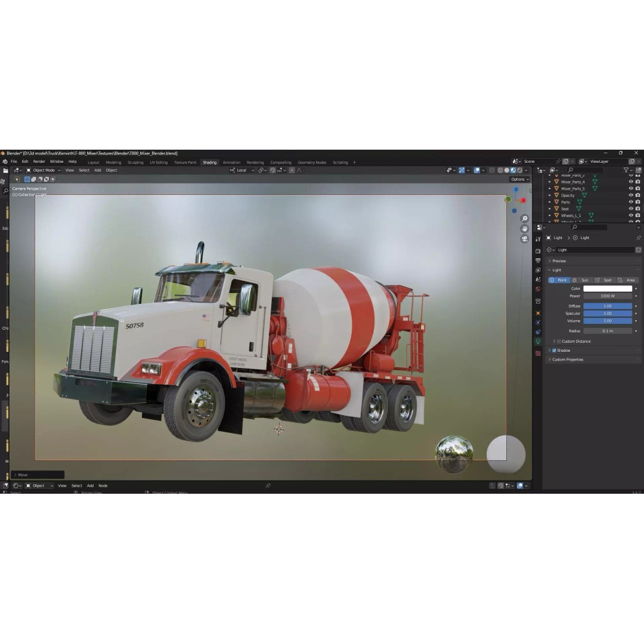This screenshot has height=644, width=644.
Task: Toggle proportional editing button
Action: (x=292, y=170)
